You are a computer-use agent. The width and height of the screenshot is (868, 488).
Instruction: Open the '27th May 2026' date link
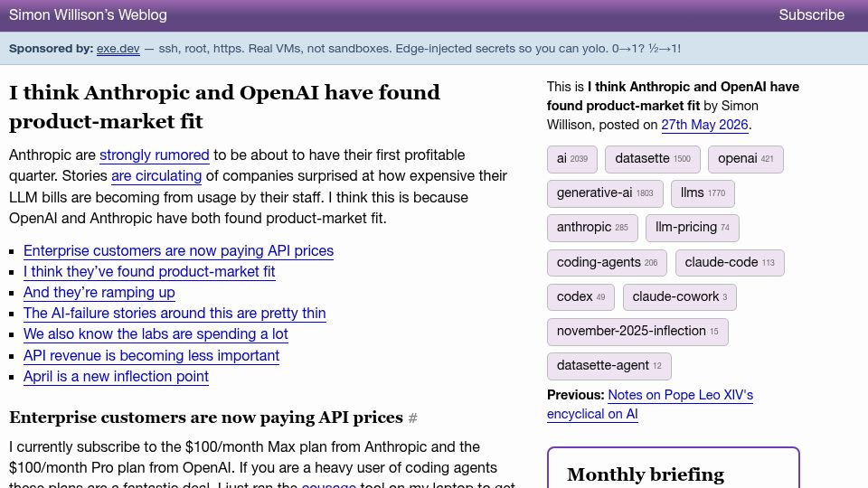pyautogui.click(x=704, y=125)
